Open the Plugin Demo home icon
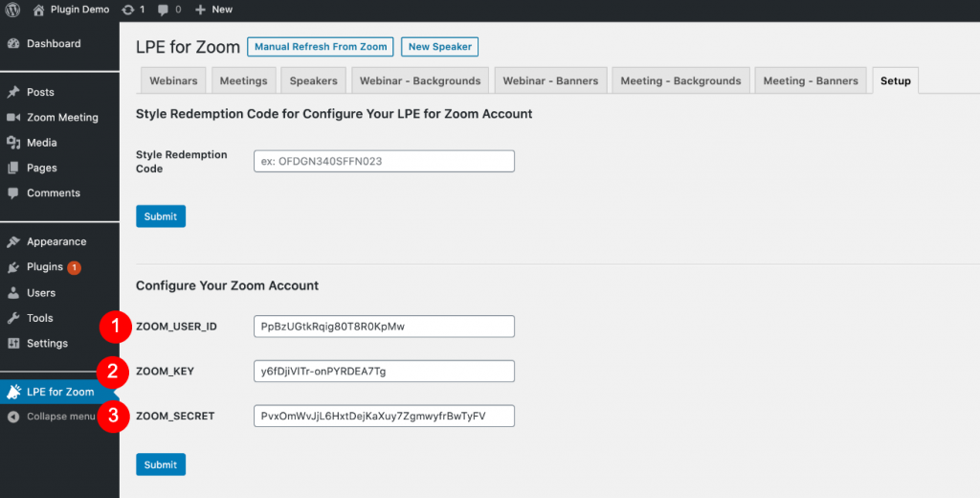This screenshot has width=980, height=498. coord(38,10)
